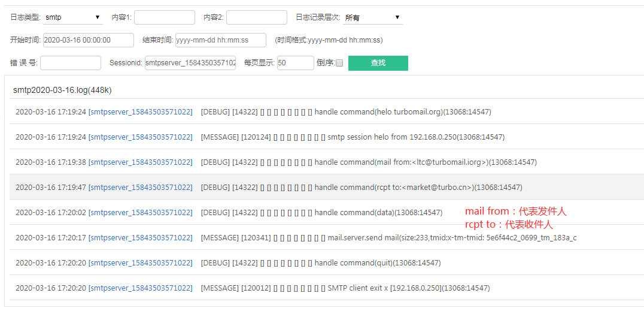
Task: Focus the 错误号 input box
Action: pyautogui.click(x=71, y=63)
